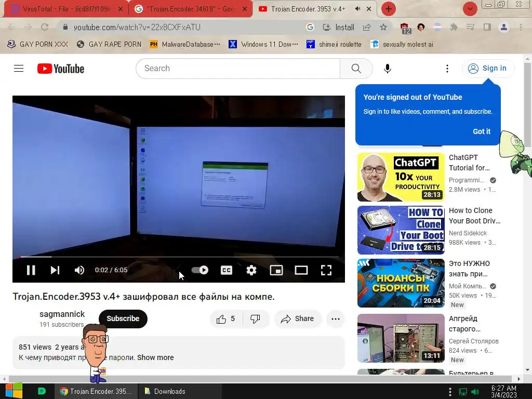Screen dimensions: 532x399
Task: Toggle closed captions on the video
Action: point(227,270)
